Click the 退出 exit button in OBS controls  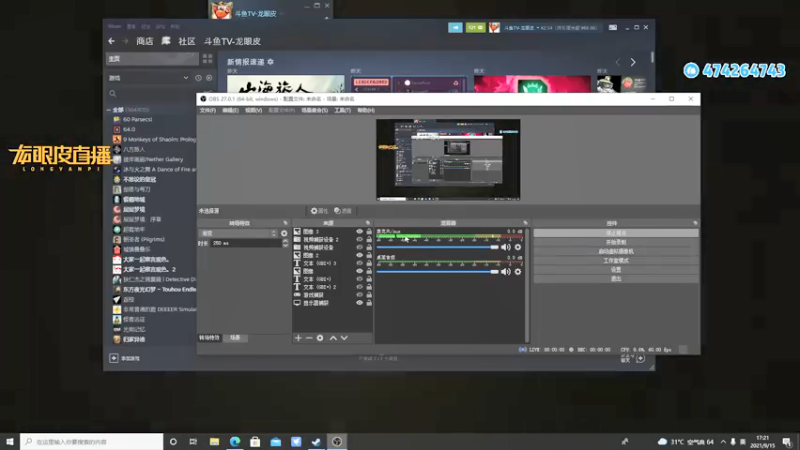616,279
